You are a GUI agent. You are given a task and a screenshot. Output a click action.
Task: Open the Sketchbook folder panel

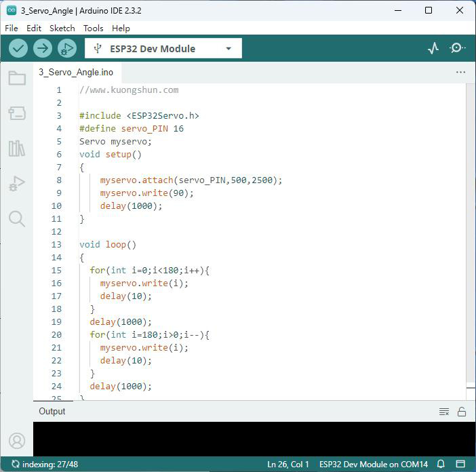[17, 78]
